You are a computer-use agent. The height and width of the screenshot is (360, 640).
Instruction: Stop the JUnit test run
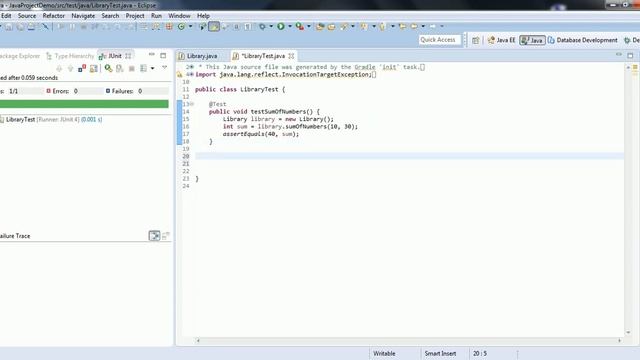pyautogui.click(x=131, y=69)
